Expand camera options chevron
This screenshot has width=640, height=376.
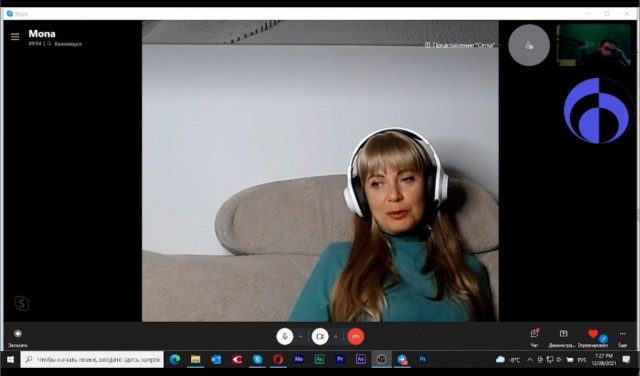336,336
